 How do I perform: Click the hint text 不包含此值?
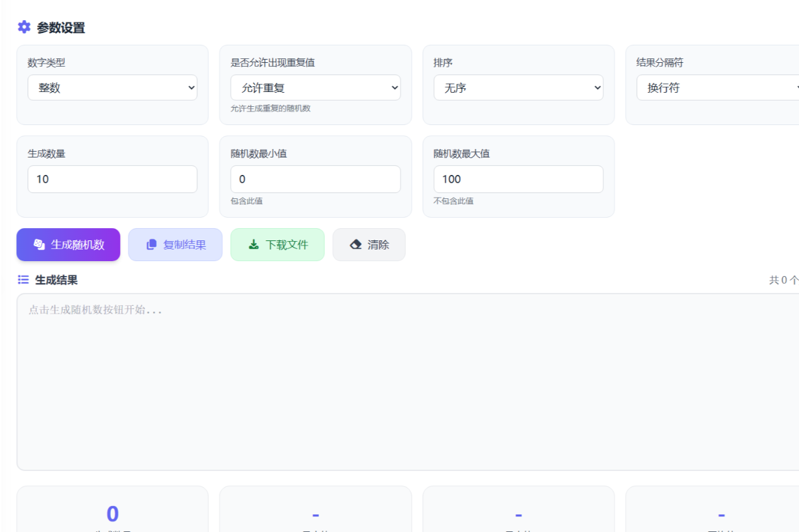pos(453,201)
